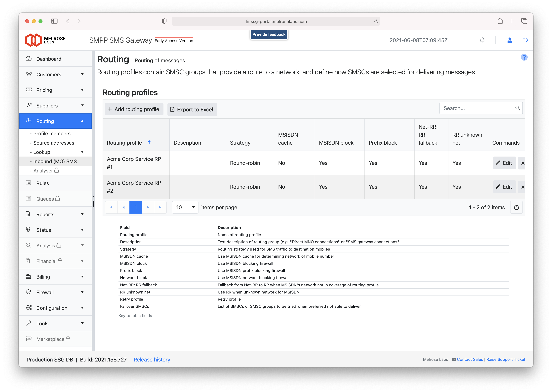The image size is (552, 392).
Task: Refresh the routing profiles table
Action: coord(516,207)
